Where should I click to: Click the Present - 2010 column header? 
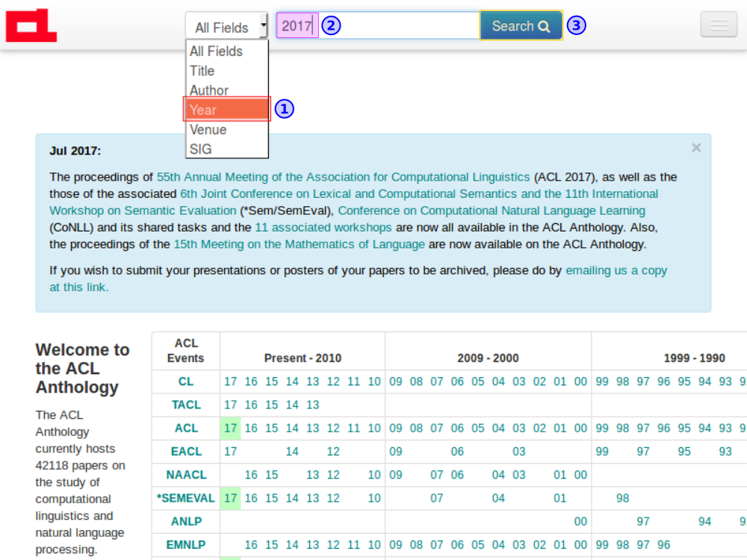[303, 358]
